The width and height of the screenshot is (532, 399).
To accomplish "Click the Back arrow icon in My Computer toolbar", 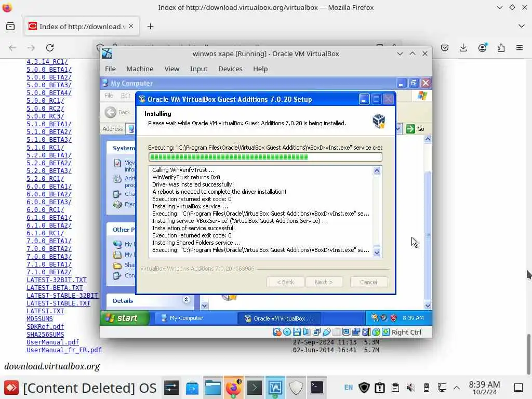I will (x=110, y=112).
